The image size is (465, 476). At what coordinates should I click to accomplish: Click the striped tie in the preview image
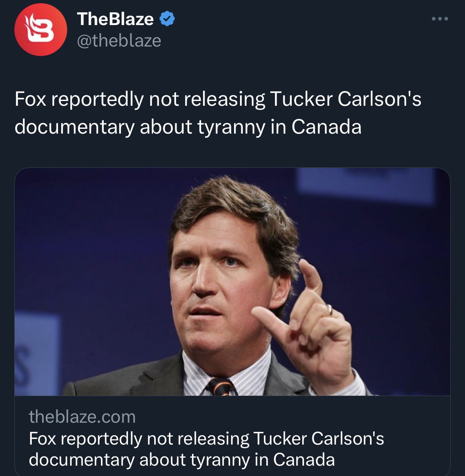click(221, 386)
